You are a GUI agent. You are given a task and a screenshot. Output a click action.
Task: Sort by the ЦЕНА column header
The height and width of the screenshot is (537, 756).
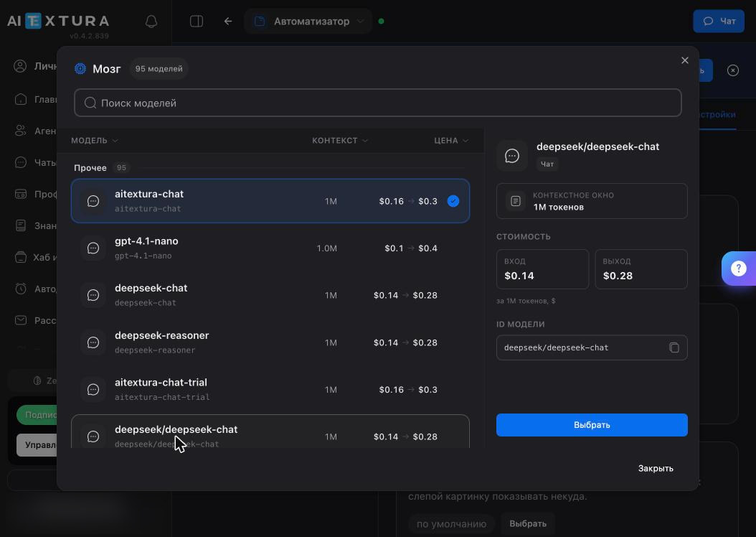(x=451, y=141)
